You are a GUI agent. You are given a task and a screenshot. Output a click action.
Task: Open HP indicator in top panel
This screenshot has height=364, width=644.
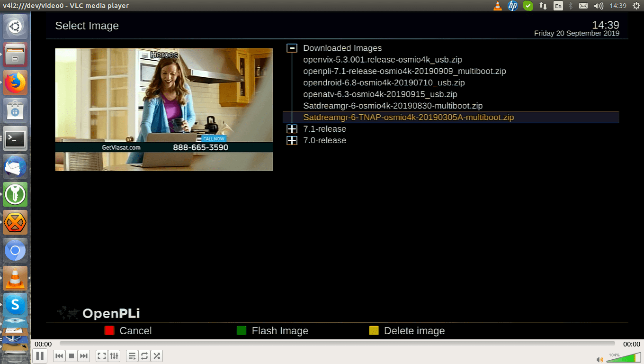[x=512, y=6]
